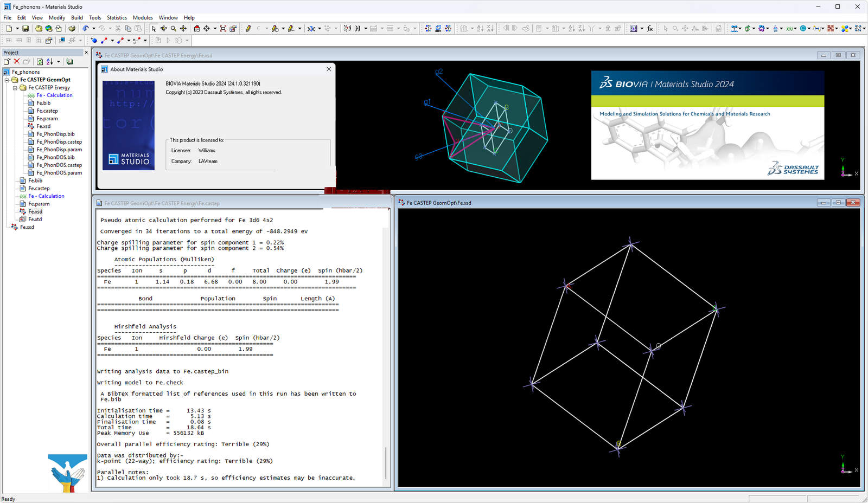Viewport: 868px width, 503px height.
Task: Open the sort order dropdown in Project toolbar
Action: pyautogui.click(x=58, y=61)
